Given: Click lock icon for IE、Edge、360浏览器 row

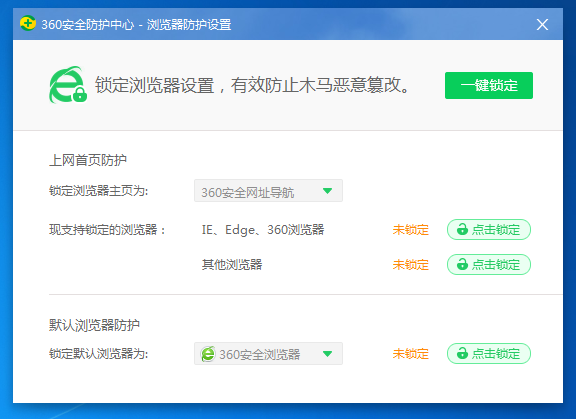Looking at the screenshot, I should click(x=462, y=230).
